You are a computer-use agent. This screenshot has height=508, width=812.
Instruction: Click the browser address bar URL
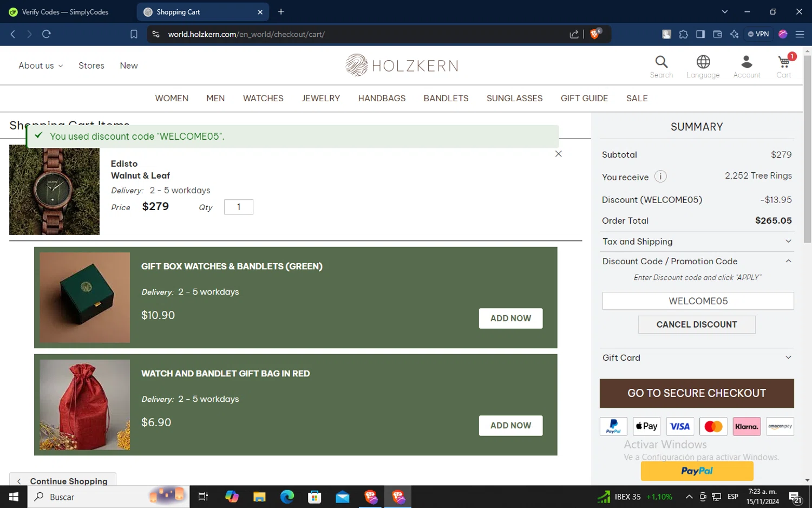pos(246,34)
